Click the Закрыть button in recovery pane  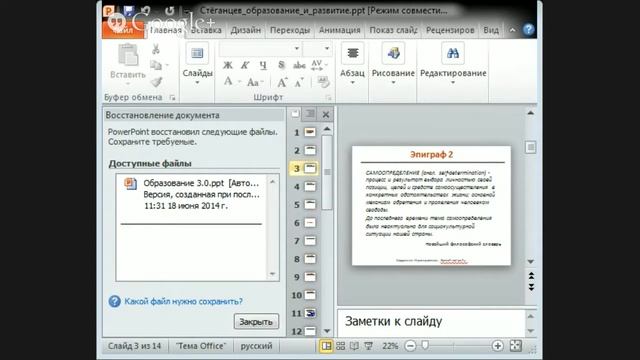click(256, 322)
